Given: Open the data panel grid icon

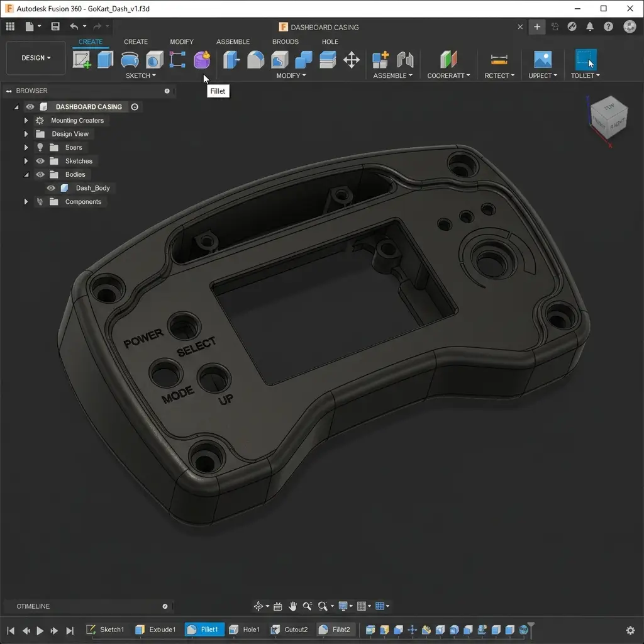Looking at the screenshot, I should point(10,26).
